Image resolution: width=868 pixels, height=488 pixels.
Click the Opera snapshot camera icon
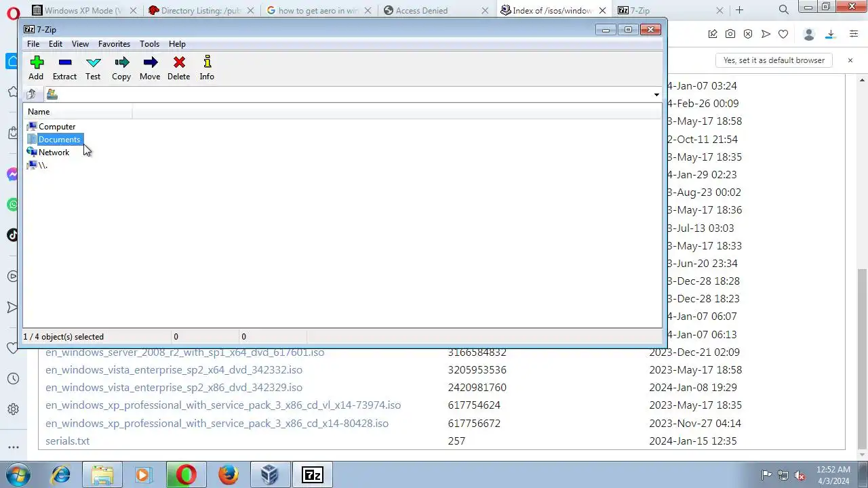click(730, 34)
